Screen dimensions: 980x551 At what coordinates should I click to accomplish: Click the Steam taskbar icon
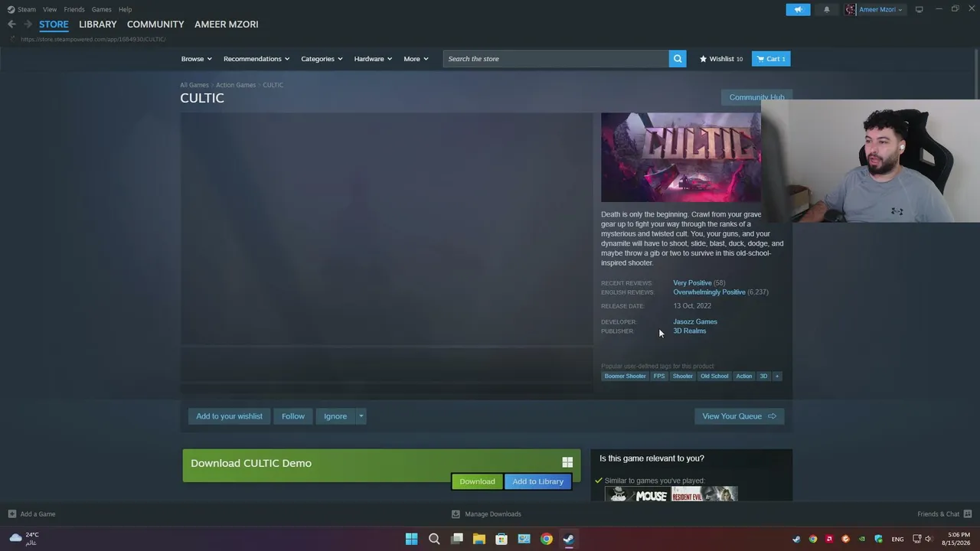(x=568, y=539)
